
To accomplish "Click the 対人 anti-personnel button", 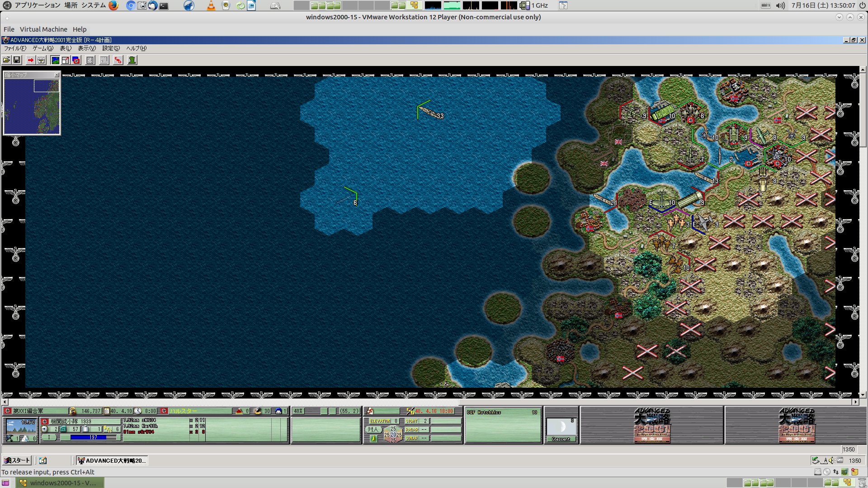I will point(373,429).
